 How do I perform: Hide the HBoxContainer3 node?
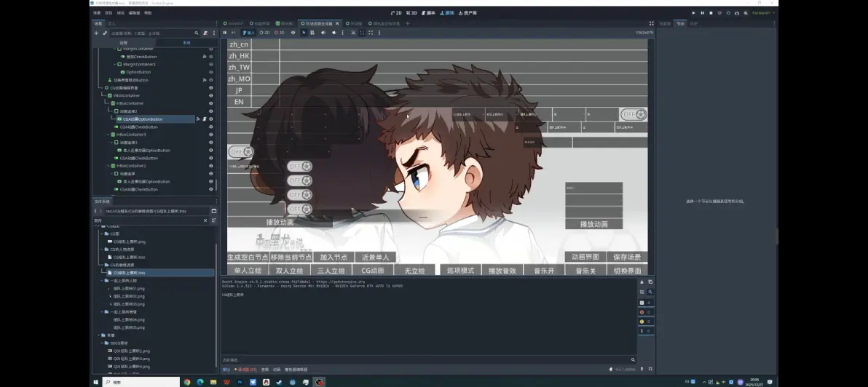(211, 135)
